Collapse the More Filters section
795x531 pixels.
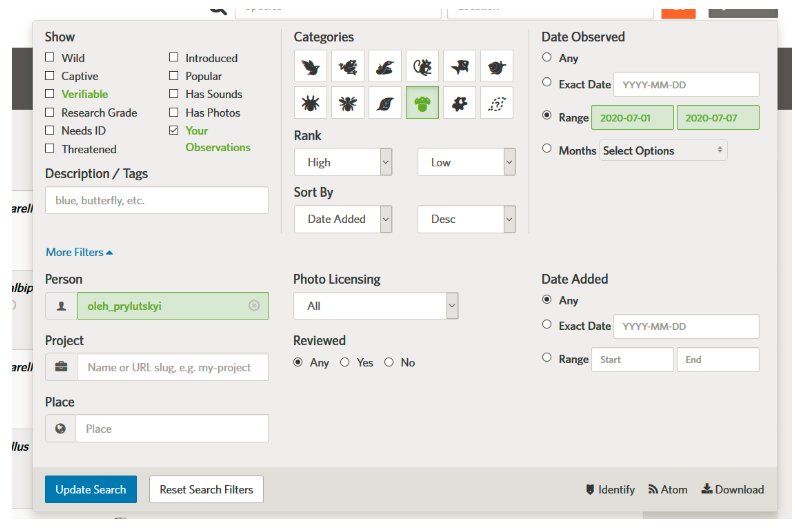(x=79, y=252)
